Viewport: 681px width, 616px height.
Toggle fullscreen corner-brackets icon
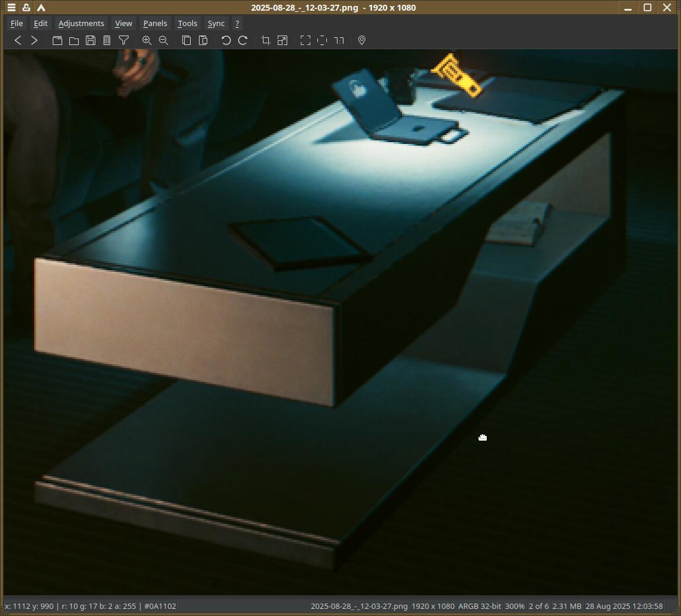(306, 40)
